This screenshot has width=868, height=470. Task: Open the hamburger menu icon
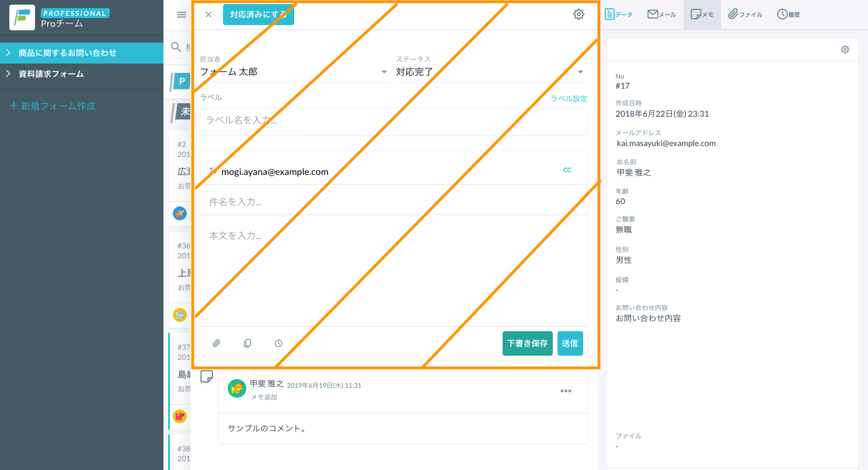(181, 15)
